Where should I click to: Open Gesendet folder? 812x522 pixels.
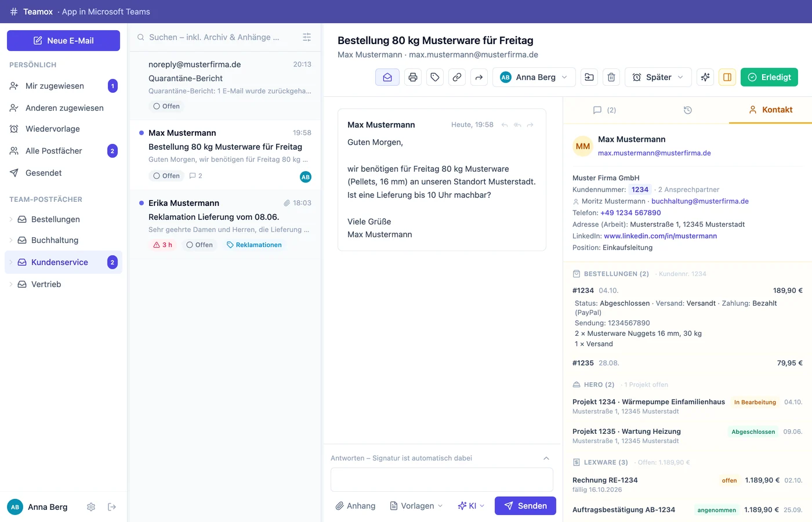[63, 173]
